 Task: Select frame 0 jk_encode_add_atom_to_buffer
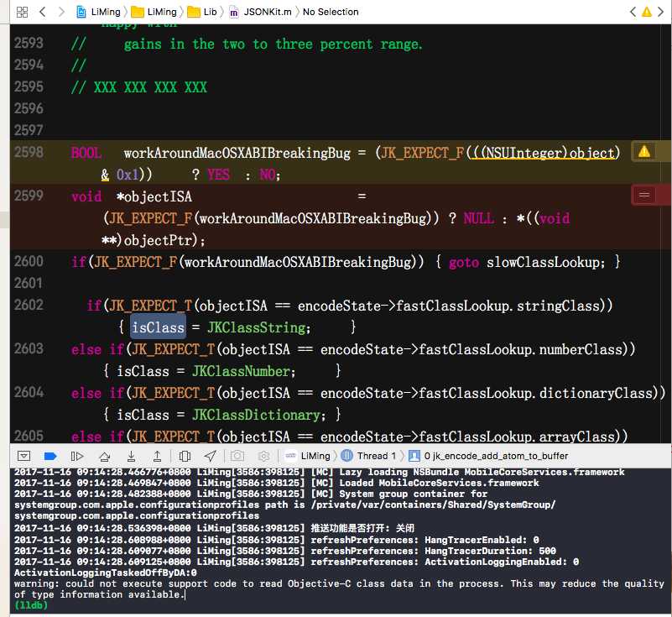coord(488,456)
